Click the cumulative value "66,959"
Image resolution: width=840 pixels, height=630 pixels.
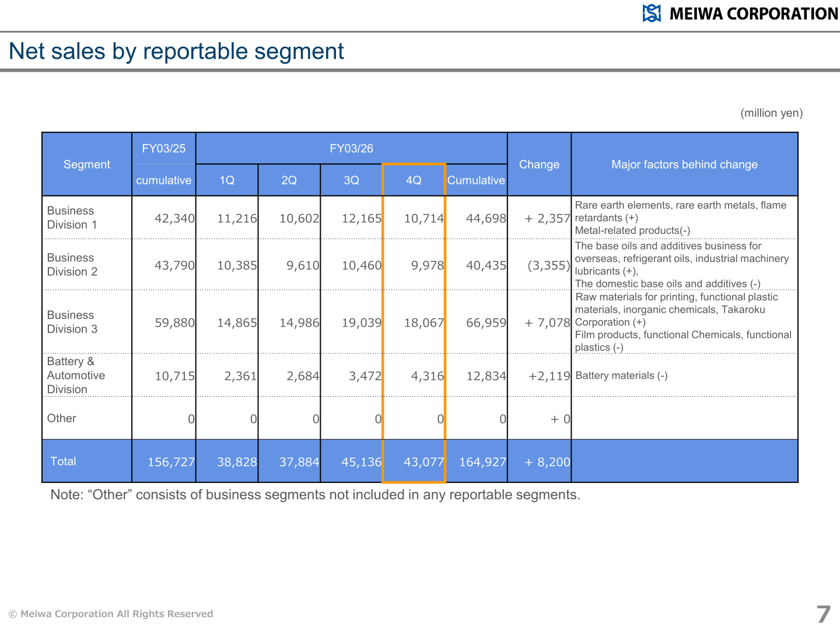(487, 323)
